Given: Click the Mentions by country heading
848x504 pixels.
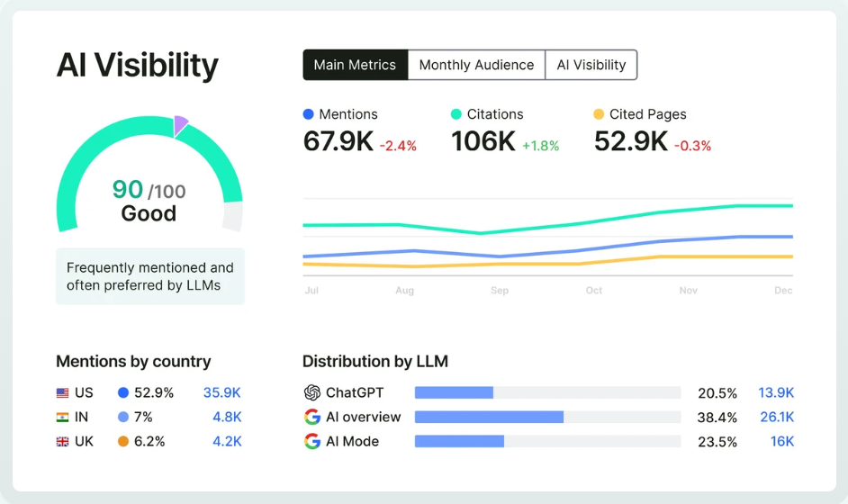Looking at the screenshot, I should tap(133, 361).
